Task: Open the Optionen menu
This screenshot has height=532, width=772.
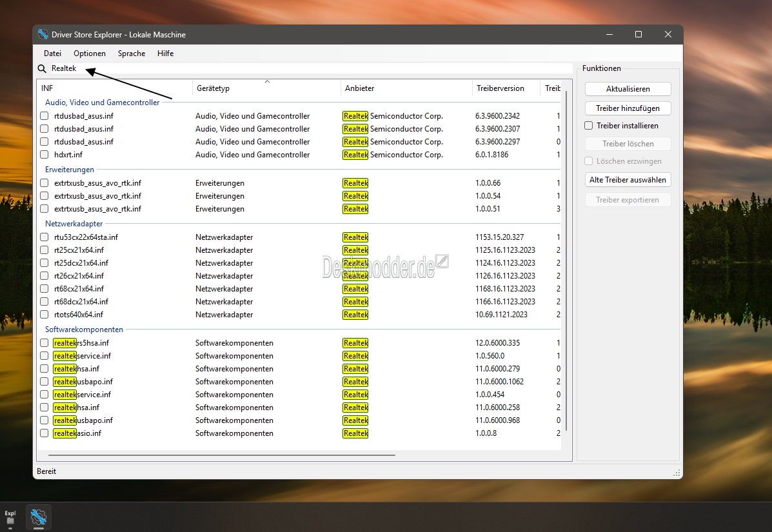Action: 90,53
